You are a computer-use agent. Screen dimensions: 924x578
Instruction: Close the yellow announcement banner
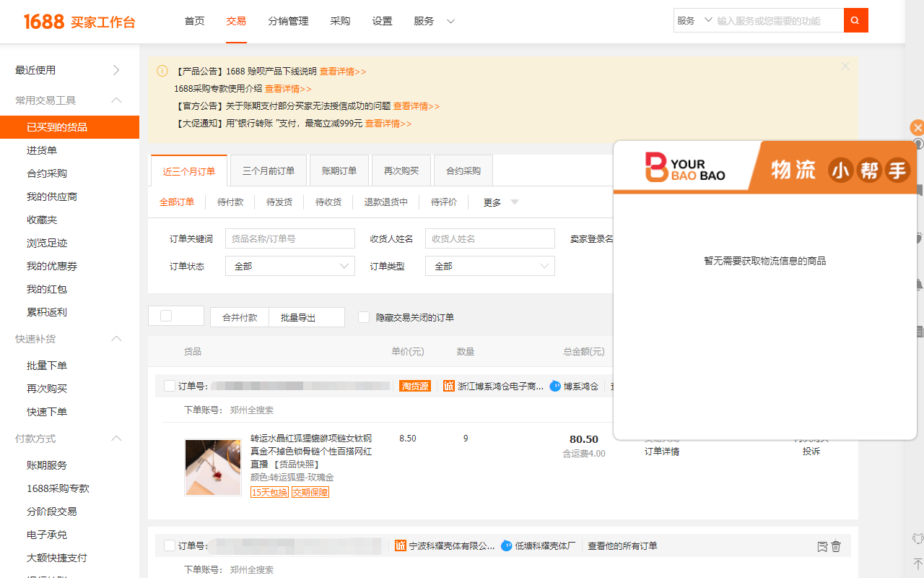point(845,66)
